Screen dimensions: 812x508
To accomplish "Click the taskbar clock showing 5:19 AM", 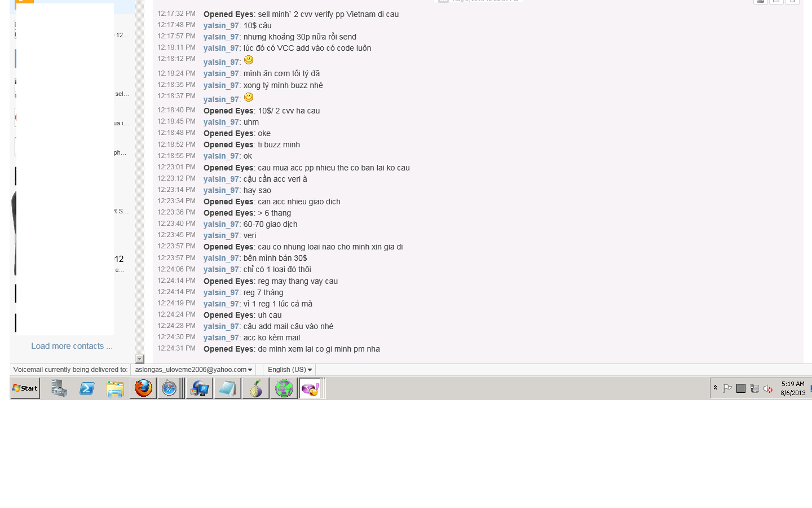I will 793,388.
